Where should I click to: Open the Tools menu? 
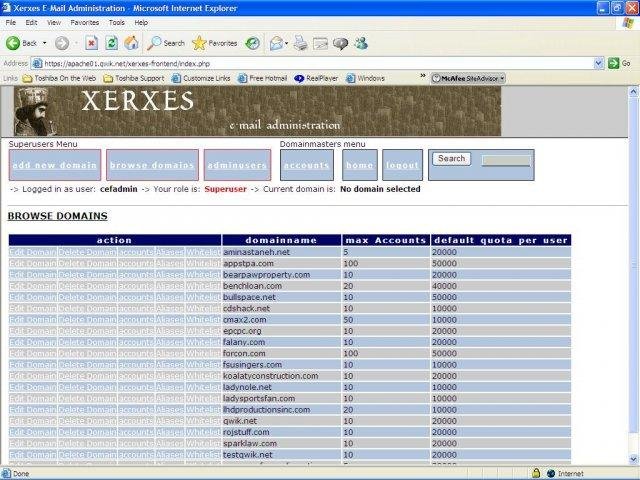coord(116,22)
